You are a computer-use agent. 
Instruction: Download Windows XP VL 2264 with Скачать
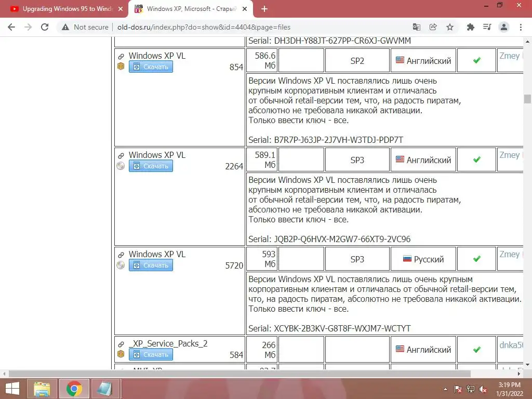coord(151,166)
